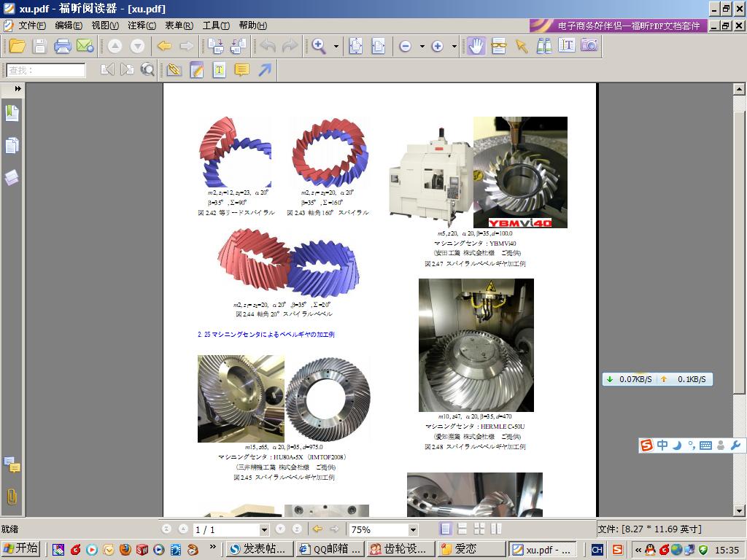Click the CH language indicator in taskbar
Viewport: 747px width, 560px height.
(x=597, y=550)
